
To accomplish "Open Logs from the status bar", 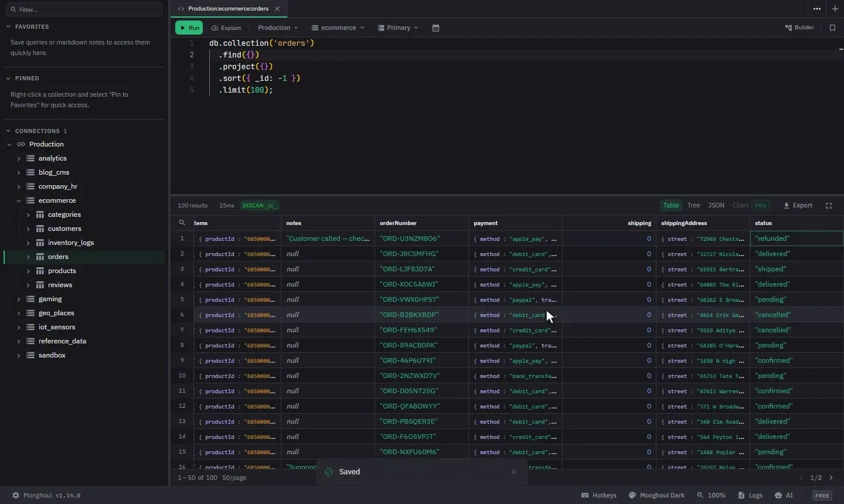I will point(750,495).
